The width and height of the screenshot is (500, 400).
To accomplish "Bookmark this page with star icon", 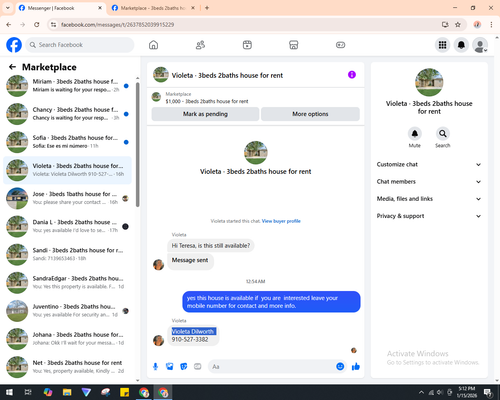I will [458, 25].
